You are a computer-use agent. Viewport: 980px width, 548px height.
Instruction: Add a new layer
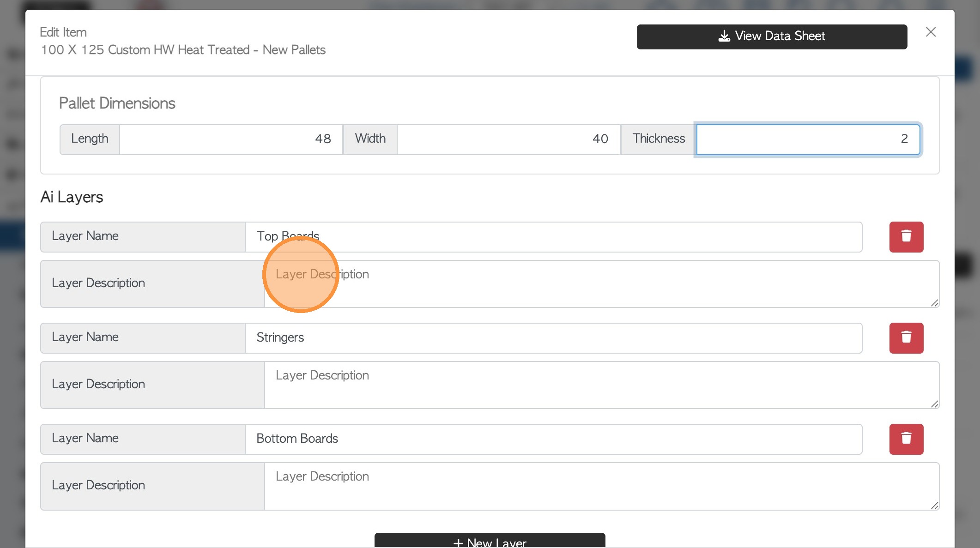point(490,542)
